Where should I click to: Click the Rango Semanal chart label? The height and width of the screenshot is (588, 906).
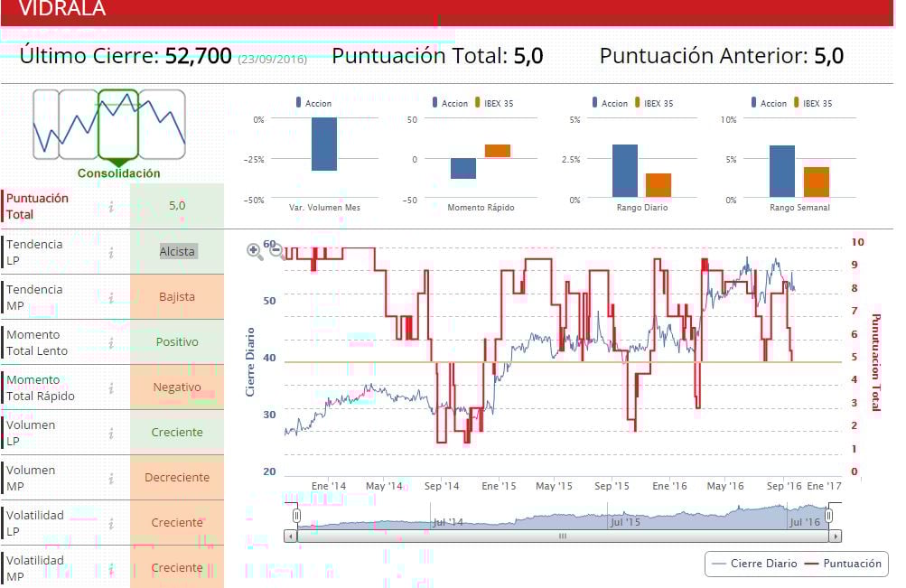(x=799, y=208)
